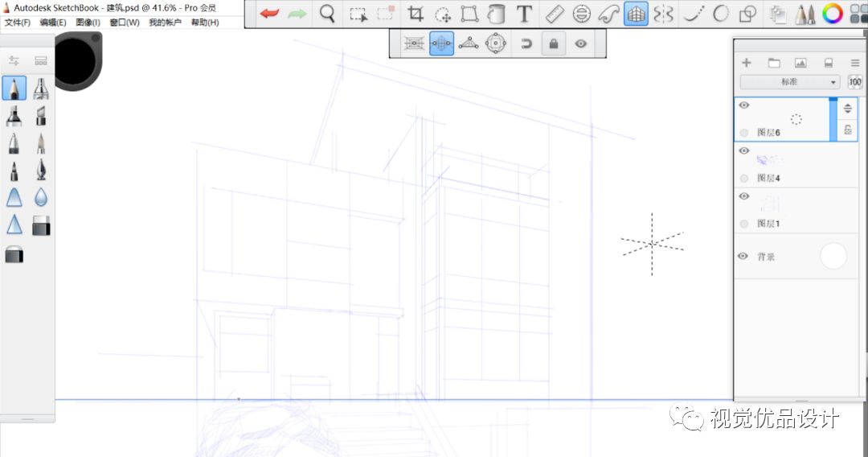Open the Brush Library icon
This screenshot has height=457, width=868.
pyautogui.click(x=41, y=61)
